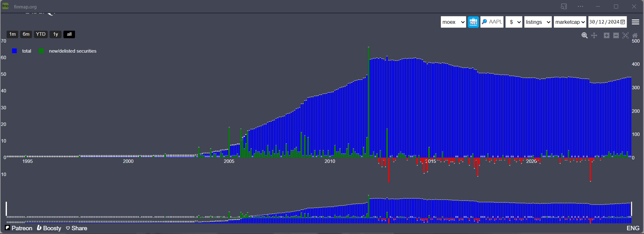Switch language via ENG

633,228
